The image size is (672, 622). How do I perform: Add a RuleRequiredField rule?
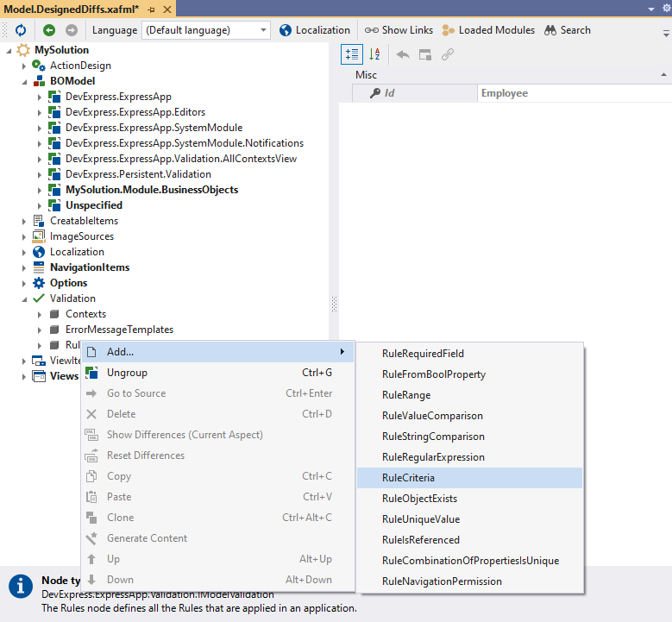[x=470, y=354]
